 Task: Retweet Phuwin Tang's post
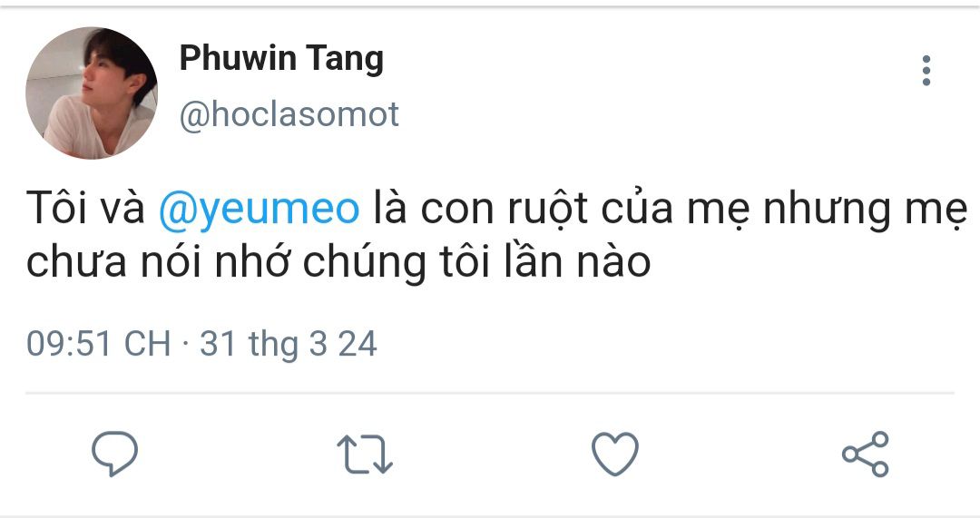365,454
